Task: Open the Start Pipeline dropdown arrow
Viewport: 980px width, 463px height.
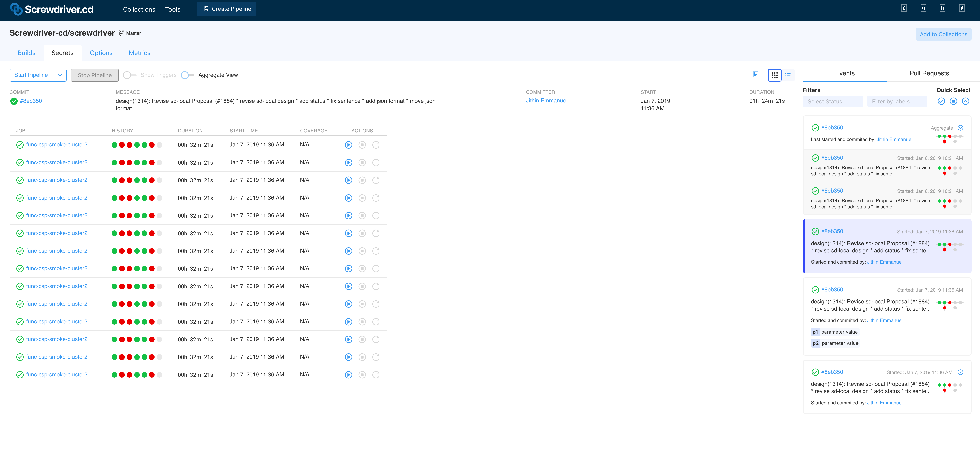Action: tap(60, 75)
